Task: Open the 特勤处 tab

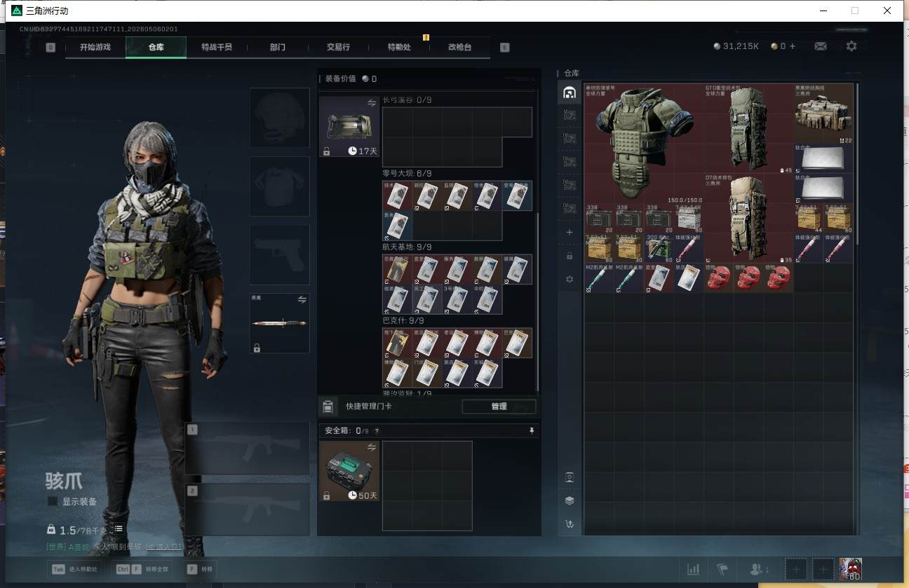Action: click(399, 47)
